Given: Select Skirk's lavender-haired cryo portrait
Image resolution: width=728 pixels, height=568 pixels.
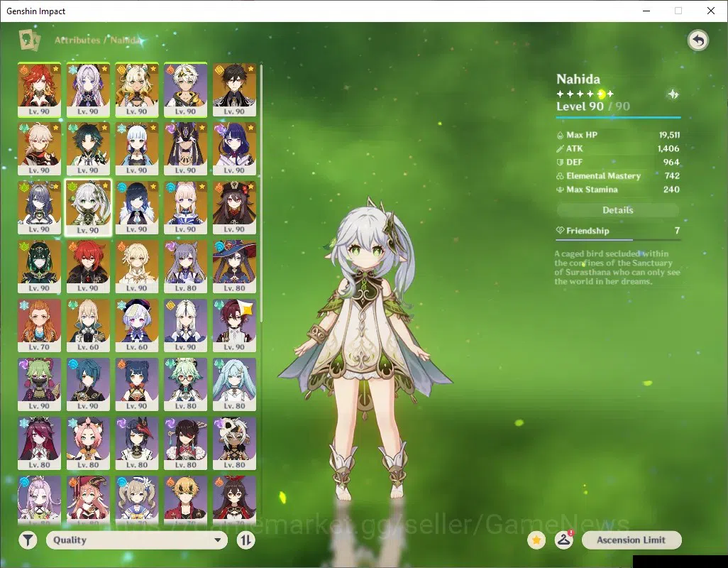Looking at the screenshot, I should pos(88,89).
